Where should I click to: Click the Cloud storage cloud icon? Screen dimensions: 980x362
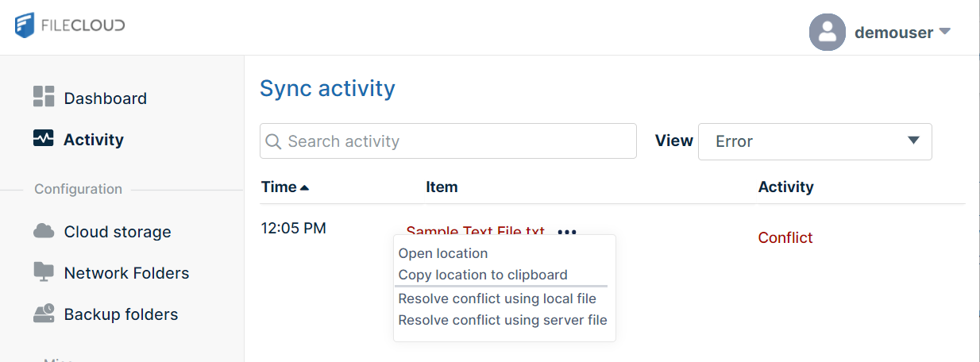click(x=44, y=231)
